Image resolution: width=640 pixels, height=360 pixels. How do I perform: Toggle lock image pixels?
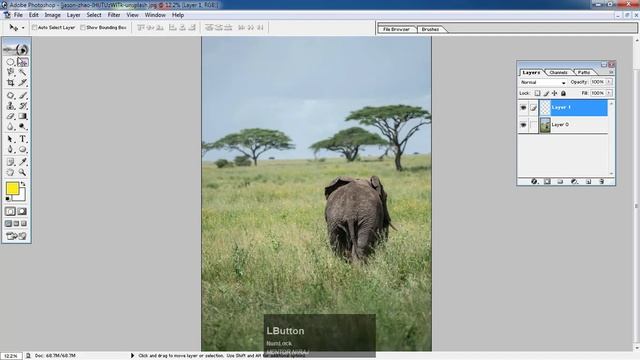[546, 93]
